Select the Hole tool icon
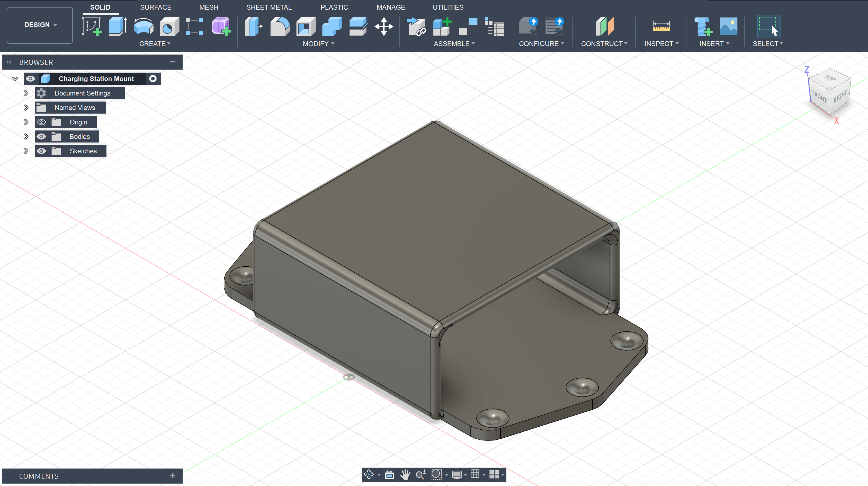 [169, 26]
